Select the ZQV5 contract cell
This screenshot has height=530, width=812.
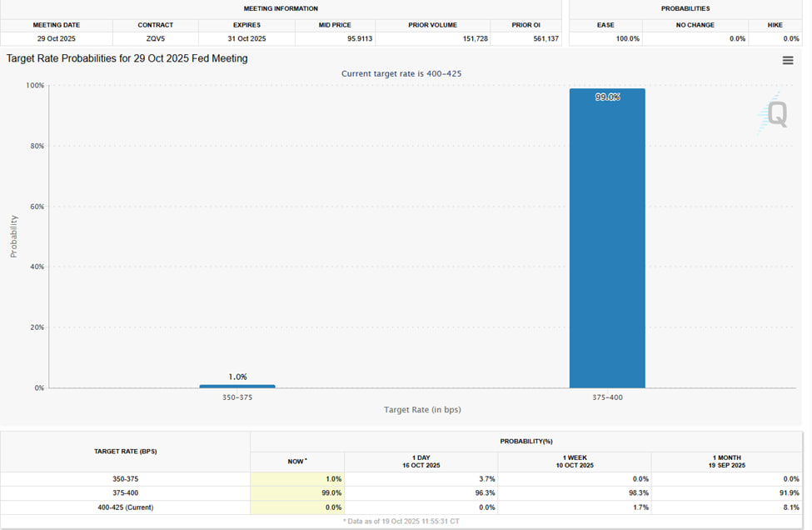155,39
